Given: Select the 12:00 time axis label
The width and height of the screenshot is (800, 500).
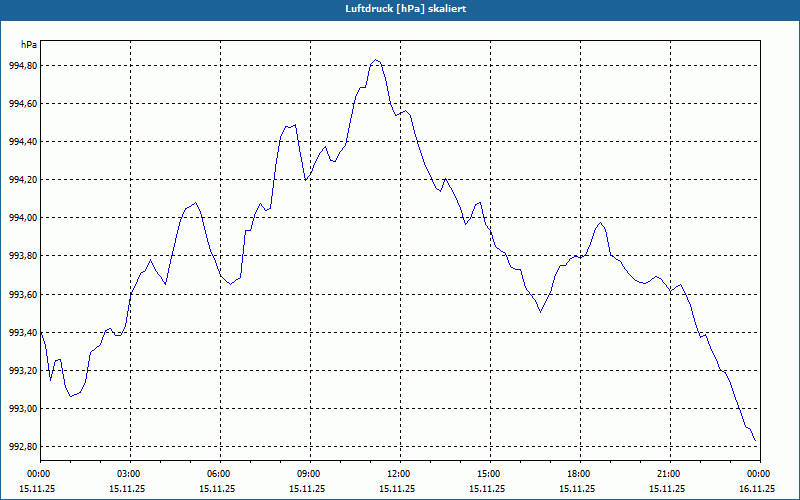Looking at the screenshot, I should coord(400,474).
